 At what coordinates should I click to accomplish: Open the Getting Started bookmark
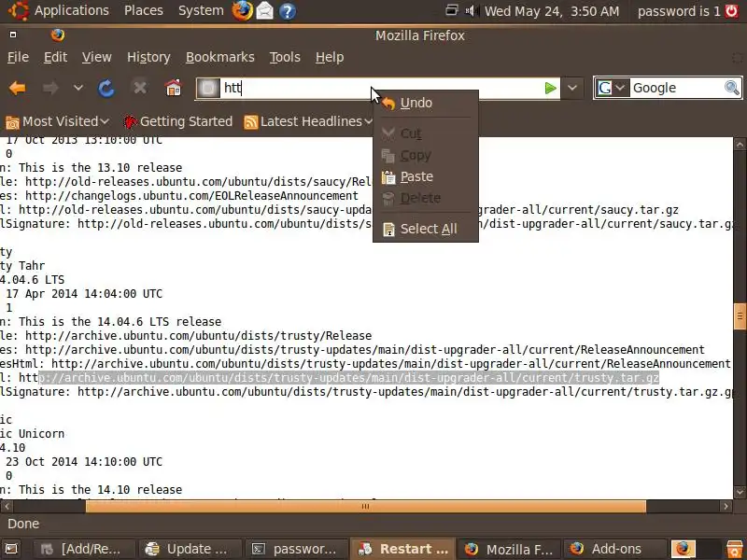(x=177, y=122)
